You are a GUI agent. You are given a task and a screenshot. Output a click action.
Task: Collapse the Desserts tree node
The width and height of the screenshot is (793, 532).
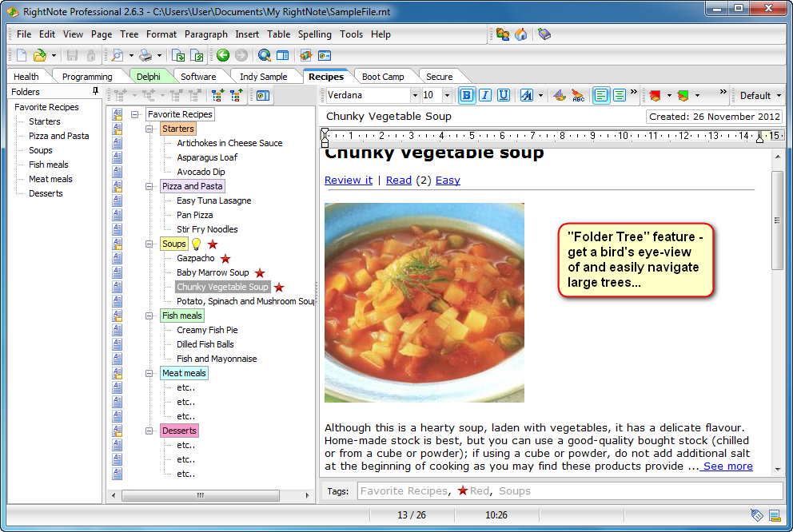pyautogui.click(x=149, y=431)
